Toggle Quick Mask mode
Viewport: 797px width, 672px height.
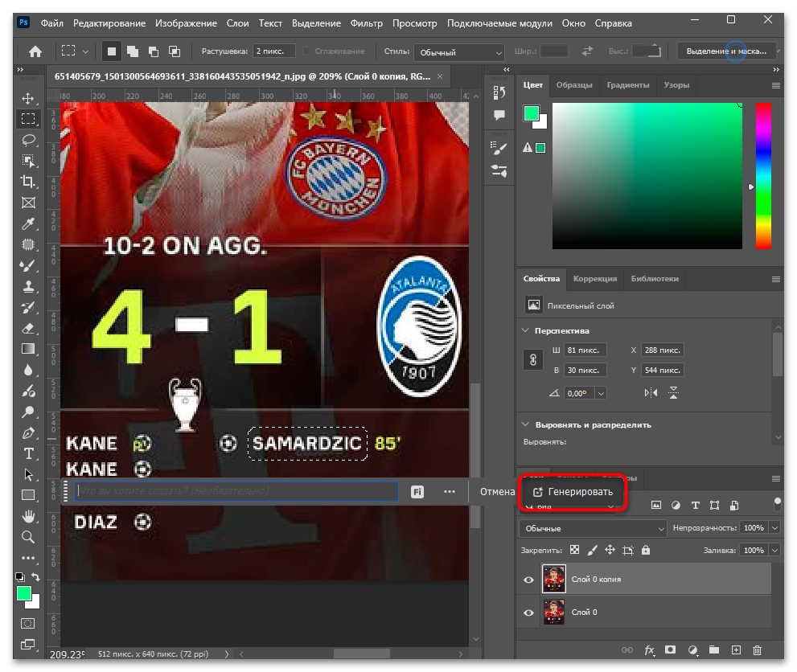click(28, 623)
